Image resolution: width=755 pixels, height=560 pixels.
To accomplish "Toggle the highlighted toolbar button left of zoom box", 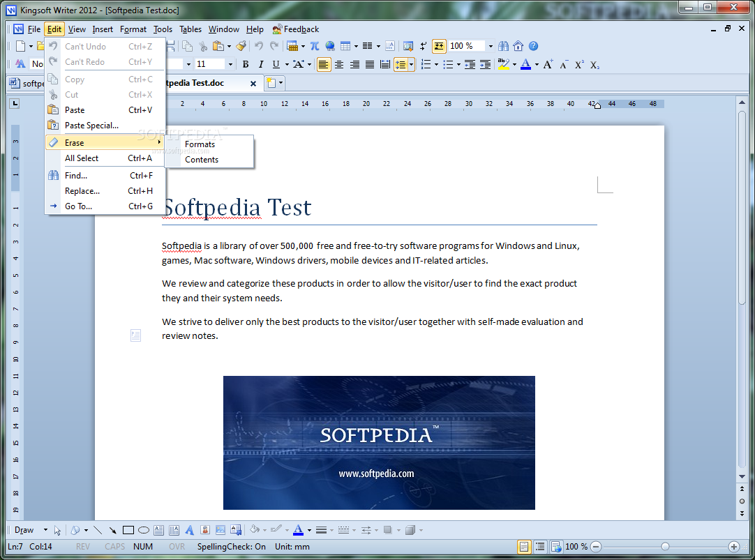I will 439,46.
